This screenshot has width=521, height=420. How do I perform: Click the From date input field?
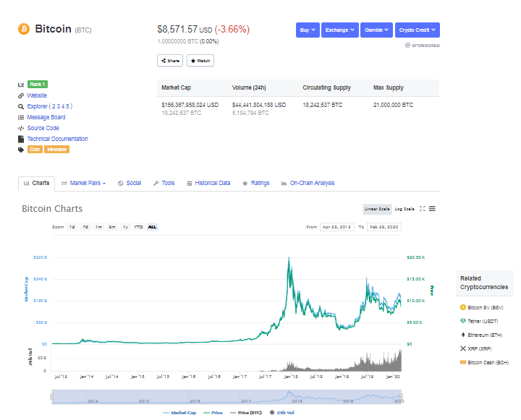(337, 227)
